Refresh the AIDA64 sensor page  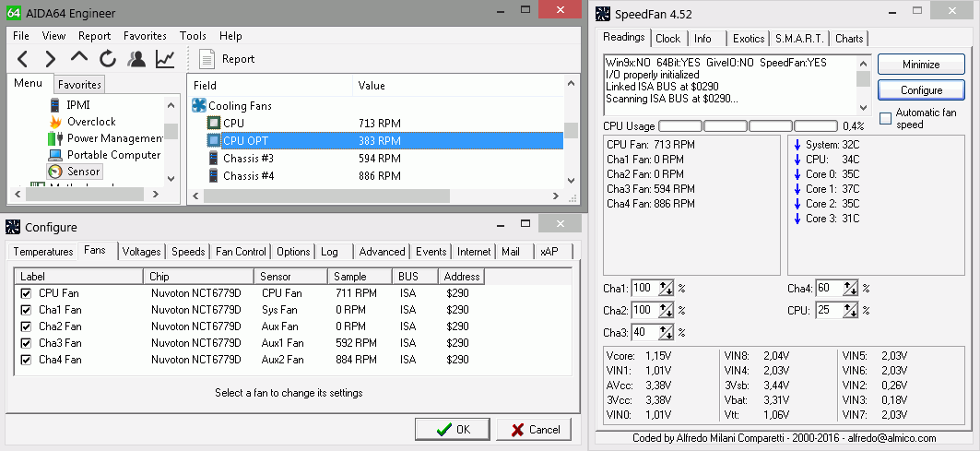(x=108, y=59)
